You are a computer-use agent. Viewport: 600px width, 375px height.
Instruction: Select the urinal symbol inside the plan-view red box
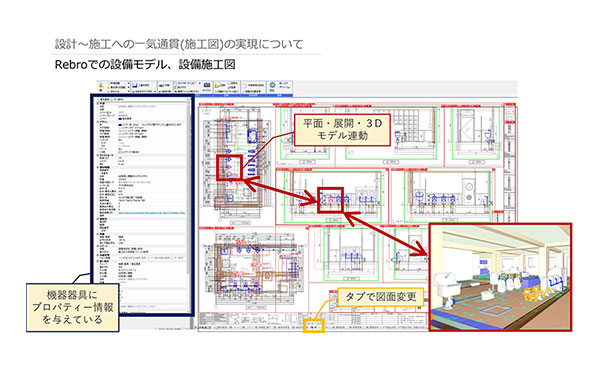[228, 167]
